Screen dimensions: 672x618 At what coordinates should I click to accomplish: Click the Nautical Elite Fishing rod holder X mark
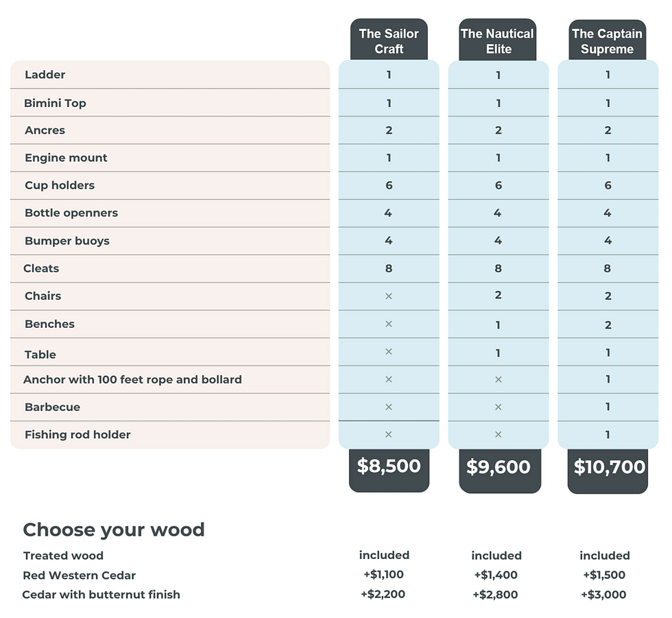pyautogui.click(x=498, y=435)
